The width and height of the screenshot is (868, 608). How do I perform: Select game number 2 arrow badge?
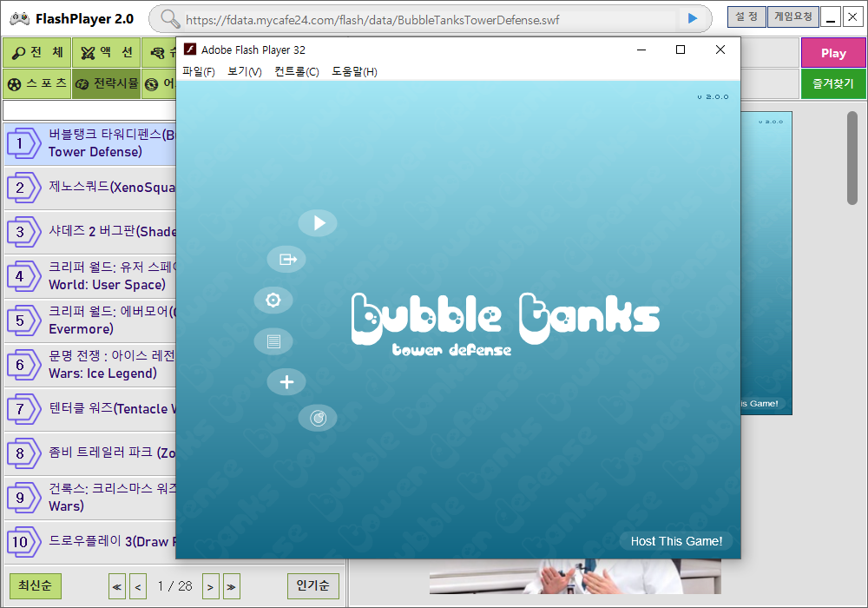[x=23, y=188]
